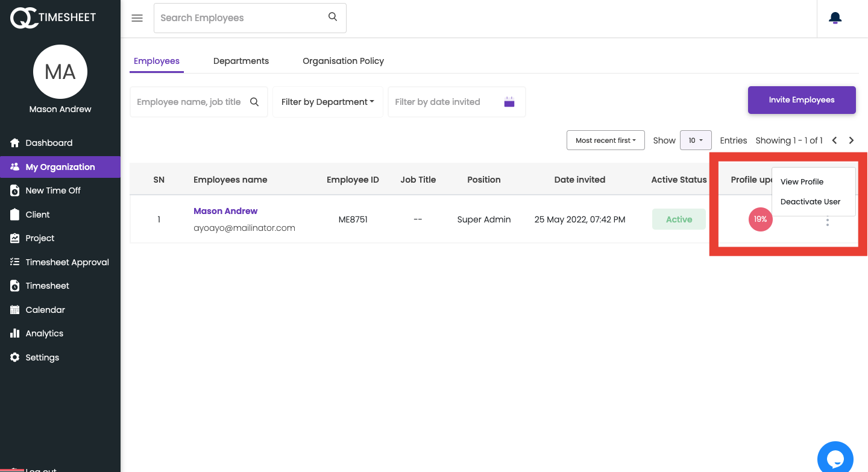
Task: Switch to the Organisation Policy tab
Action: 343,60
